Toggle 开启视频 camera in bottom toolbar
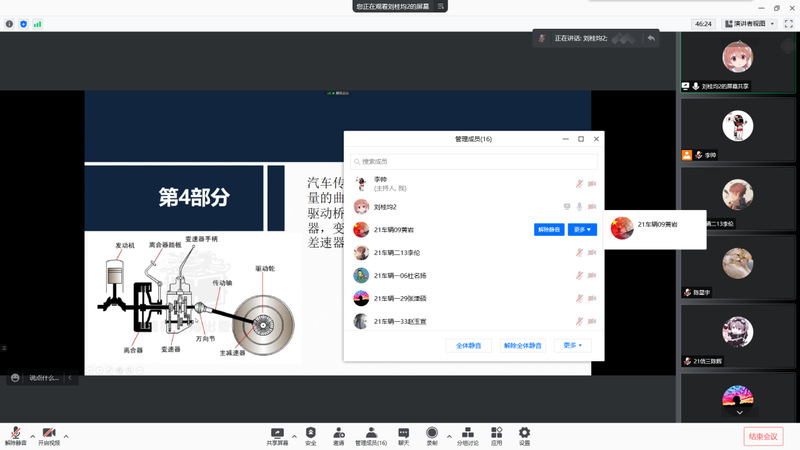Screen dimensions: 800x450 [49, 434]
